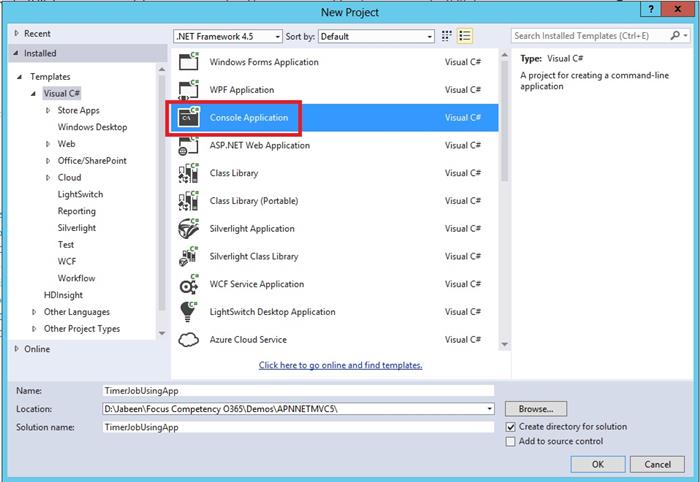This screenshot has width=700, height=482.
Task: Select the Web tree item
Action: (x=66, y=144)
